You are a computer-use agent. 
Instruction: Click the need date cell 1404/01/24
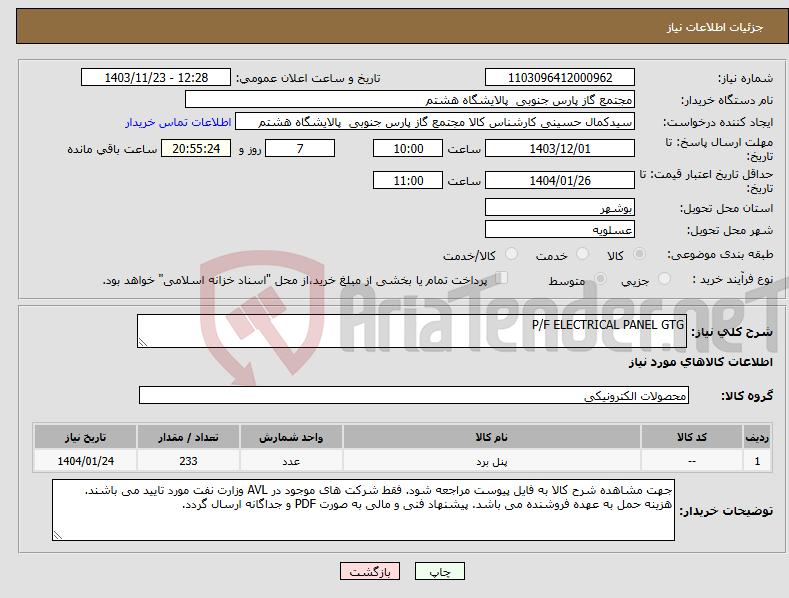[86, 461]
